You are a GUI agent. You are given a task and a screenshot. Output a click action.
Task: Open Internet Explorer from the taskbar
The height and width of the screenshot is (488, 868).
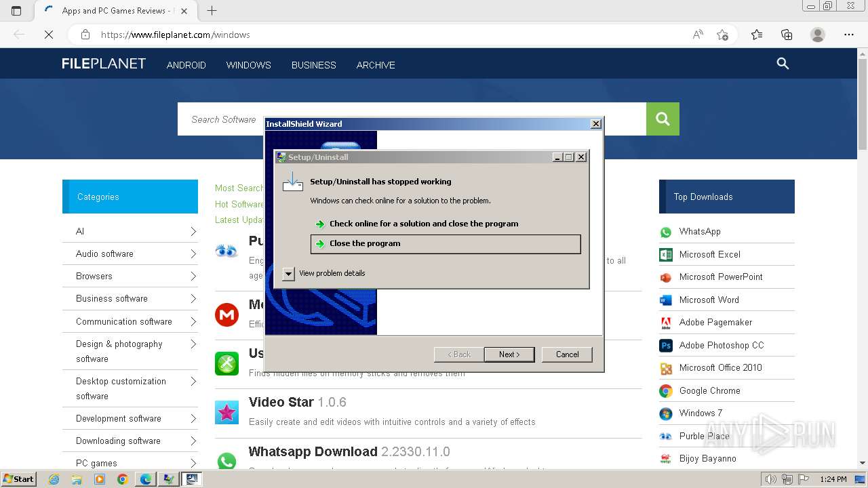54,479
